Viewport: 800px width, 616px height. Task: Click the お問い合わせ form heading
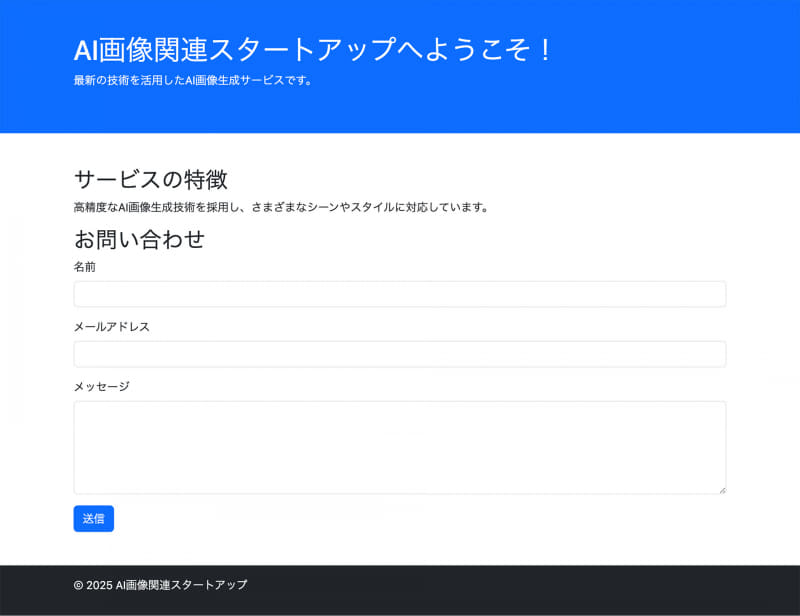(140, 239)
